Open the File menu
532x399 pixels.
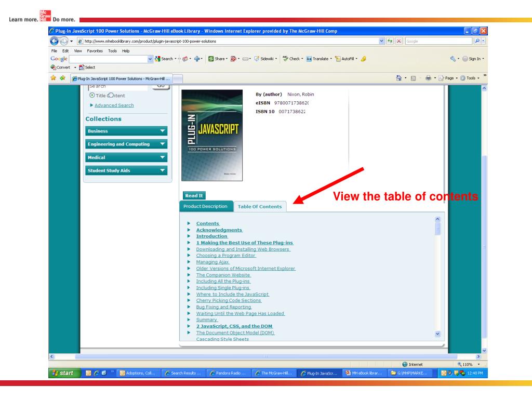pyautogui.click(x=54, y=51)
